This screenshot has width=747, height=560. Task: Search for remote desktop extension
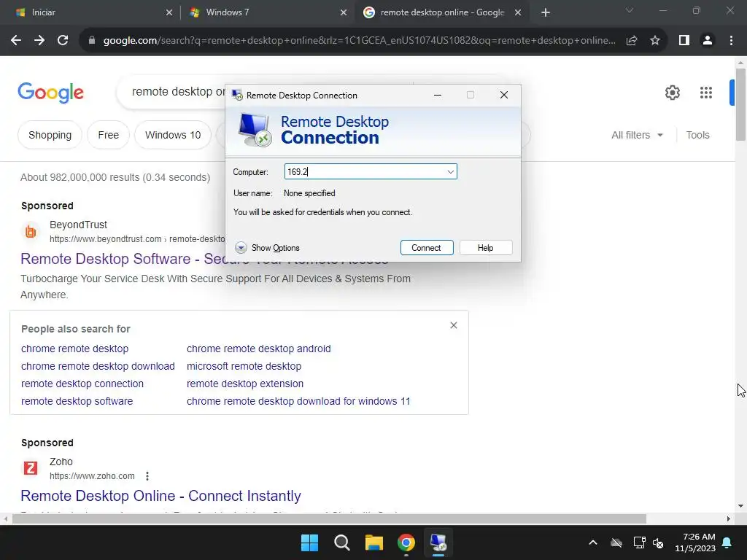tap(245, 384)
